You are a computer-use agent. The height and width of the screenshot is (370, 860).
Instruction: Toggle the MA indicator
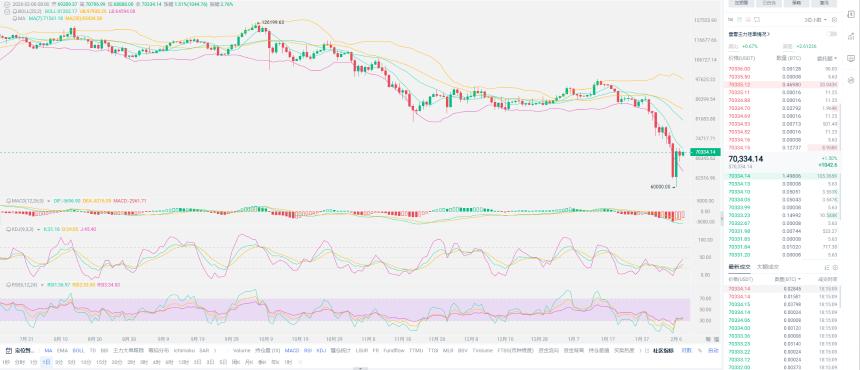[48, 350]
